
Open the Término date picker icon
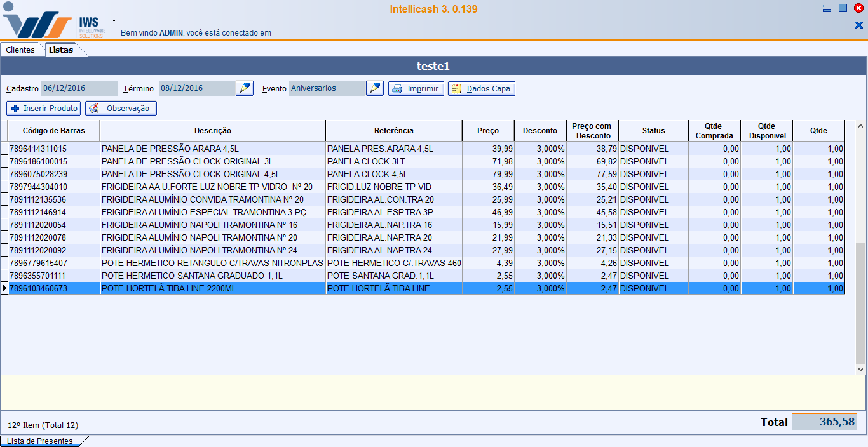245,88
